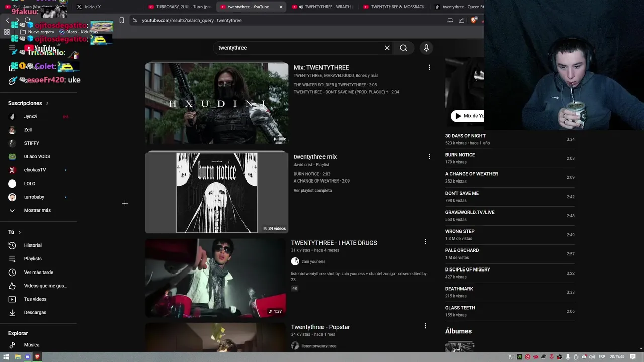The image size is (644, 362).
Task: Switch to twentythree - Queen tab
Action: [459, 7]
